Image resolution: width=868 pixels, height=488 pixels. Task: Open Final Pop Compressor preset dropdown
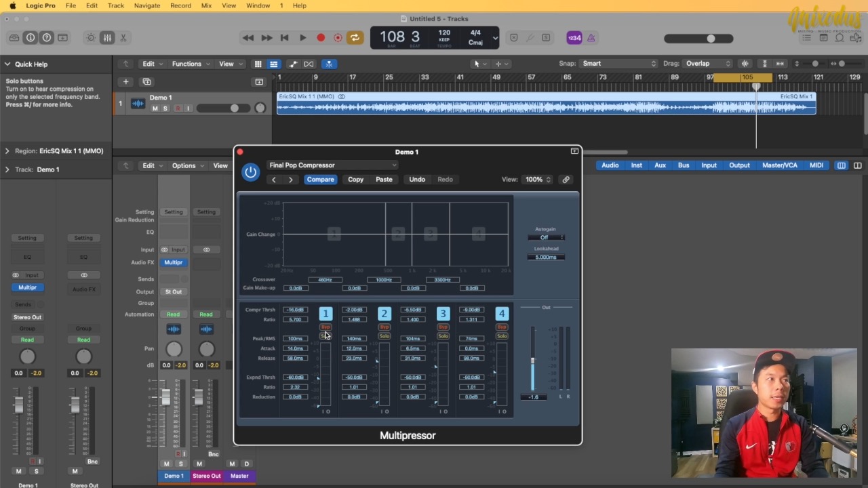[332, 165]
